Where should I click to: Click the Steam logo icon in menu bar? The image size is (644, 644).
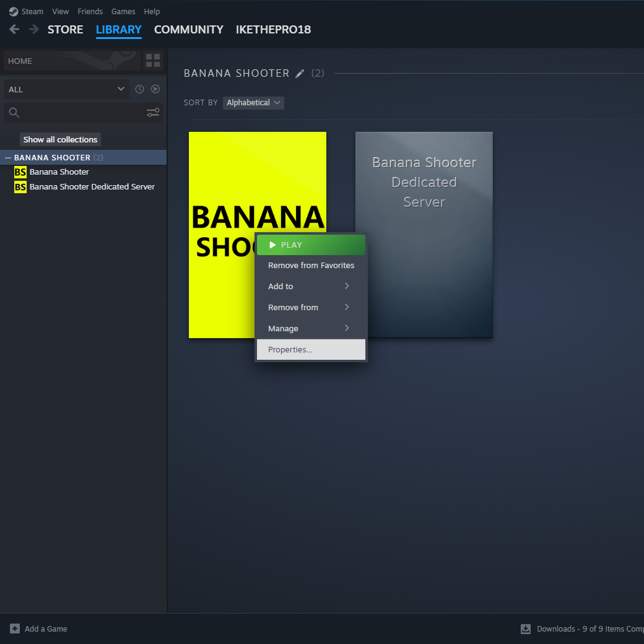tap(14, 12)
